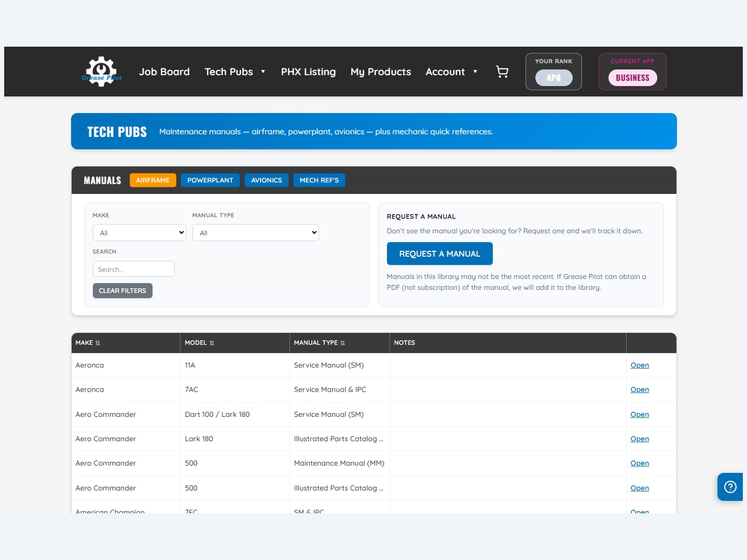Click the Tech Pubs banner title
This screenshot has width=747, height=560.
tap(117, 132)
